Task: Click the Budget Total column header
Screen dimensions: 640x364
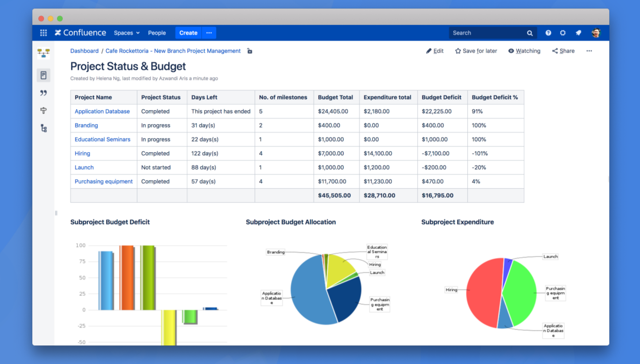Action: coord(337,98)
